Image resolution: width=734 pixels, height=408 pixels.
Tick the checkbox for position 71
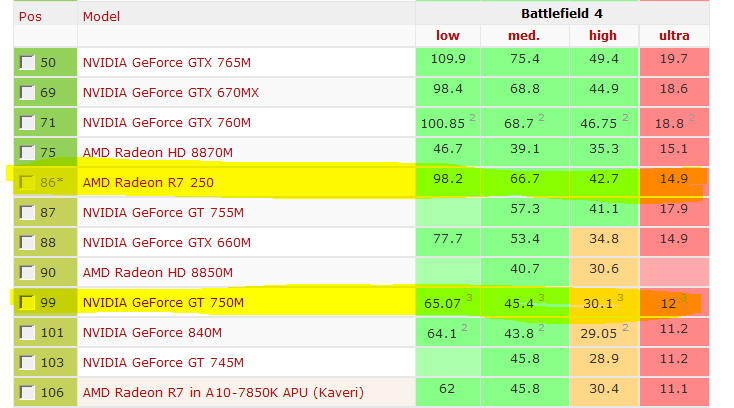[x=27, y=123]
